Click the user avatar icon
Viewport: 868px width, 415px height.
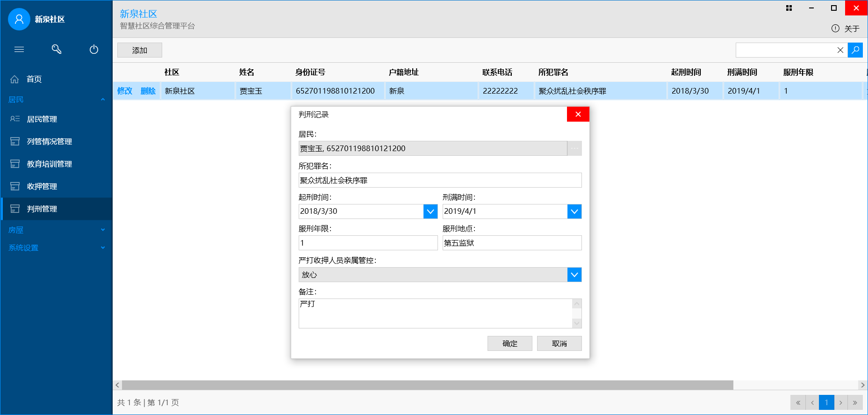tap(19, 19)
